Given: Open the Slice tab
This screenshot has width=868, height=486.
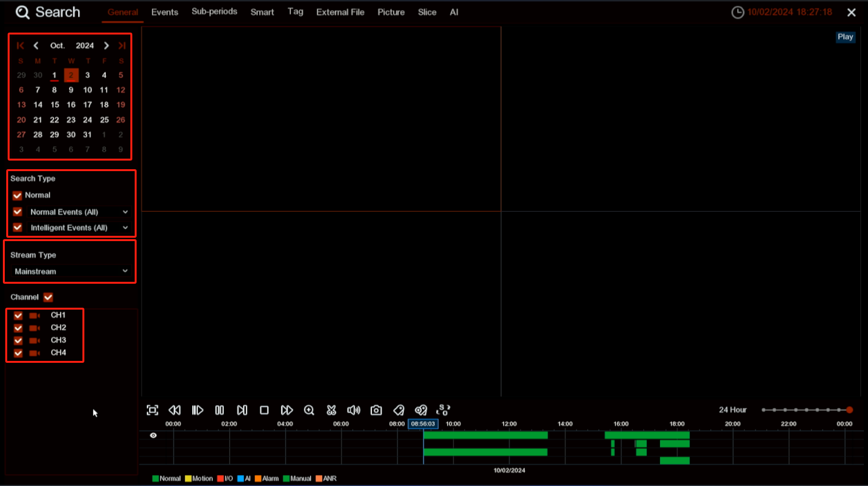Looking at the screenshot, I should coord(427,12).
